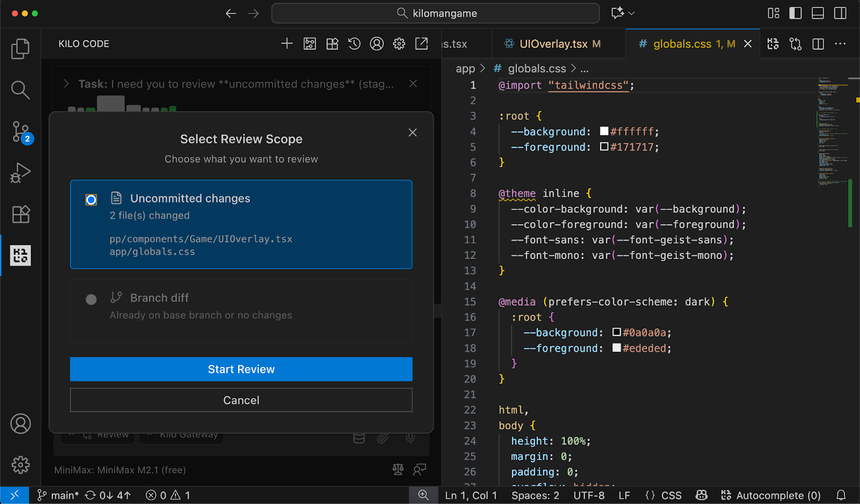860x504 pixels.
Task: Start a new Kilo Code task with plus icon
Action: point(287,44)
